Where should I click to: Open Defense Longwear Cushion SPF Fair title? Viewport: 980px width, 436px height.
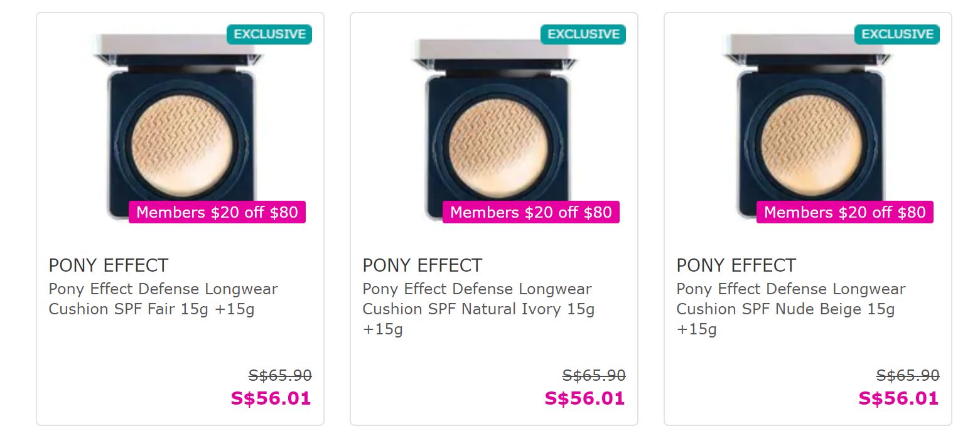pos(163,299)
